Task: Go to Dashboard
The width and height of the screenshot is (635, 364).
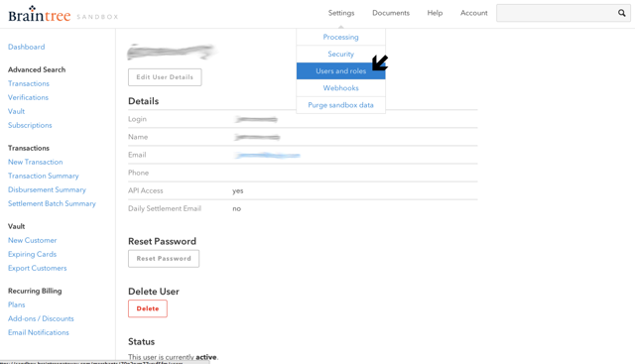Action: [27, 47]
